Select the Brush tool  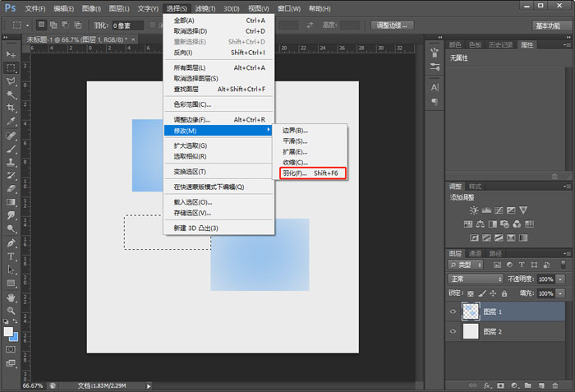coord(11,149)
